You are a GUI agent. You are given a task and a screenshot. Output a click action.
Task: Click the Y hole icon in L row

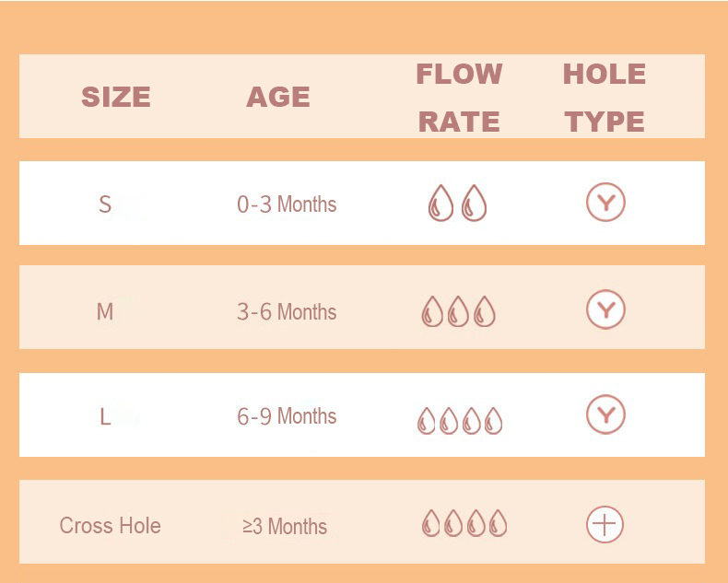tap(605, 414)
